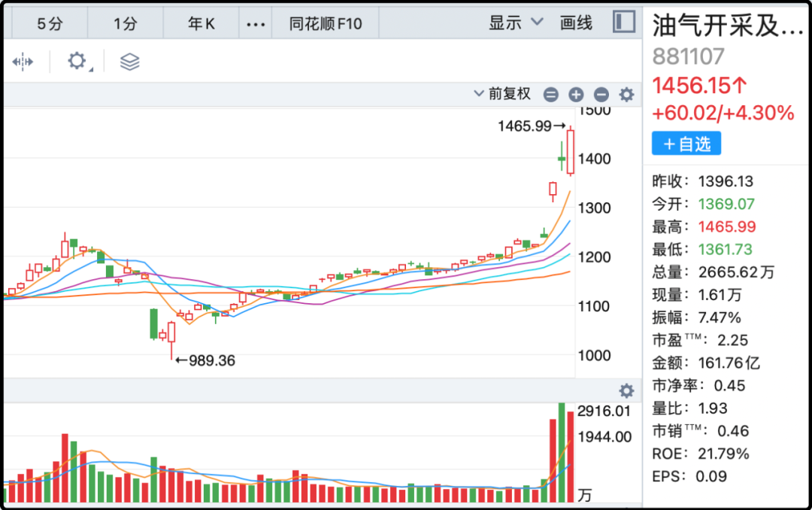Click the minus icon left of plus

coord(551,95)
